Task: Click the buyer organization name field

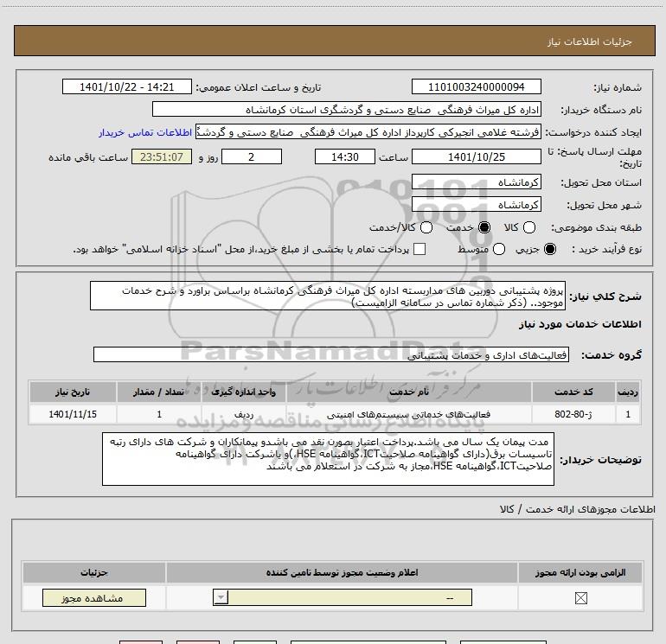Action: coord(347,109)
